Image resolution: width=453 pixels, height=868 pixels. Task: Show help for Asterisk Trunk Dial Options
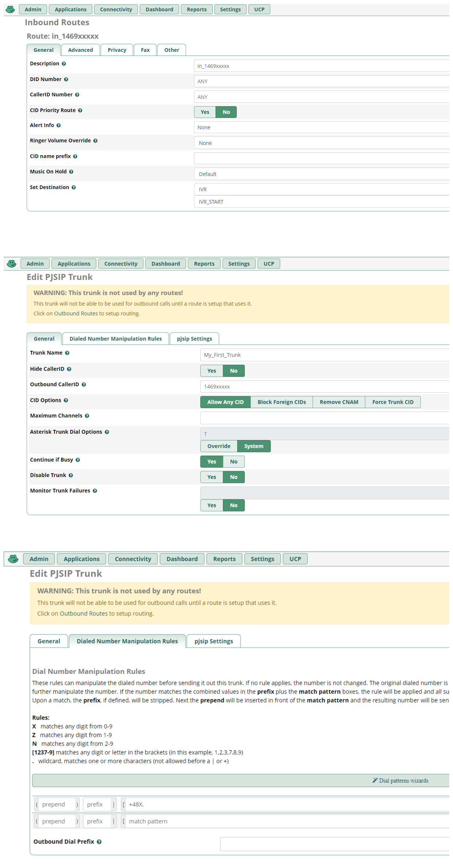point(107,432)
